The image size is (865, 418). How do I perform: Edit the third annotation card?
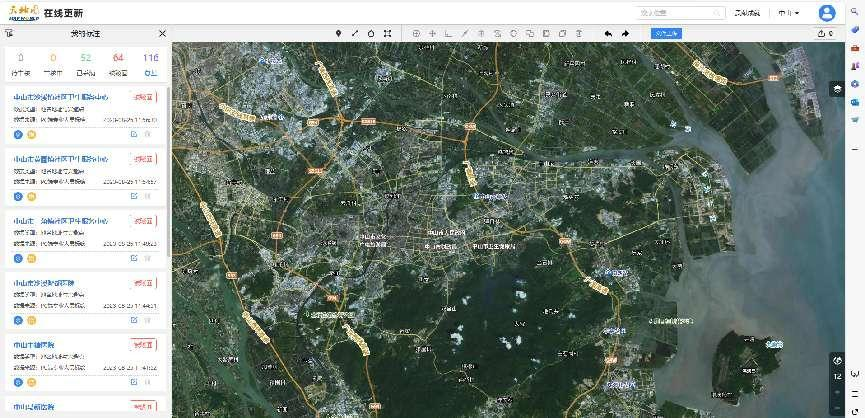134,258
